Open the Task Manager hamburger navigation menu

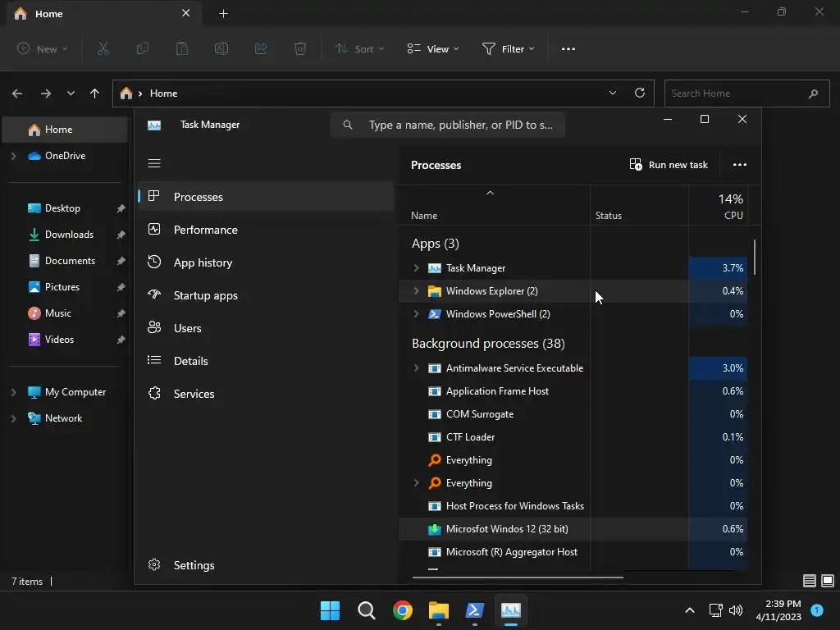pyautogui.click(x=154, y=163)
